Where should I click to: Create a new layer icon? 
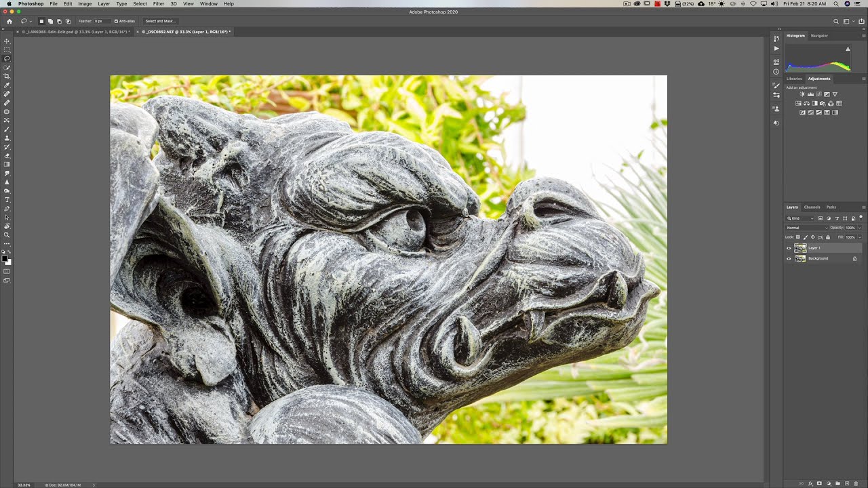[847, 483]
